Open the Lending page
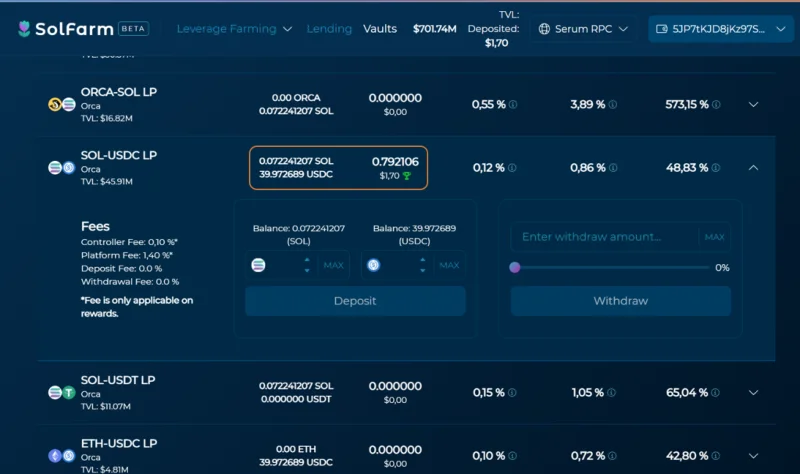800x474 pixels. pos(329,29)
